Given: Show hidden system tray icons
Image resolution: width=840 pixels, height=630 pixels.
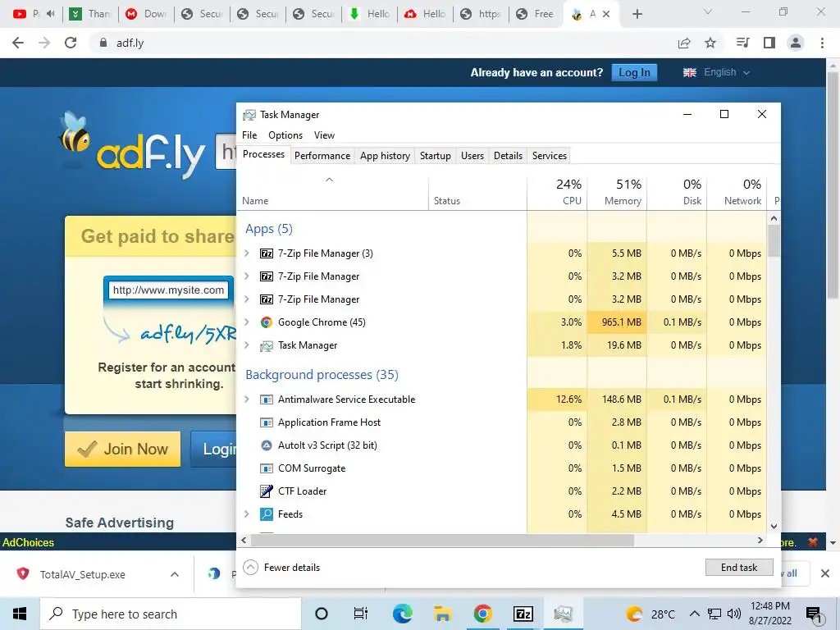Looking at the screenshot, I should tap(694, 614).
